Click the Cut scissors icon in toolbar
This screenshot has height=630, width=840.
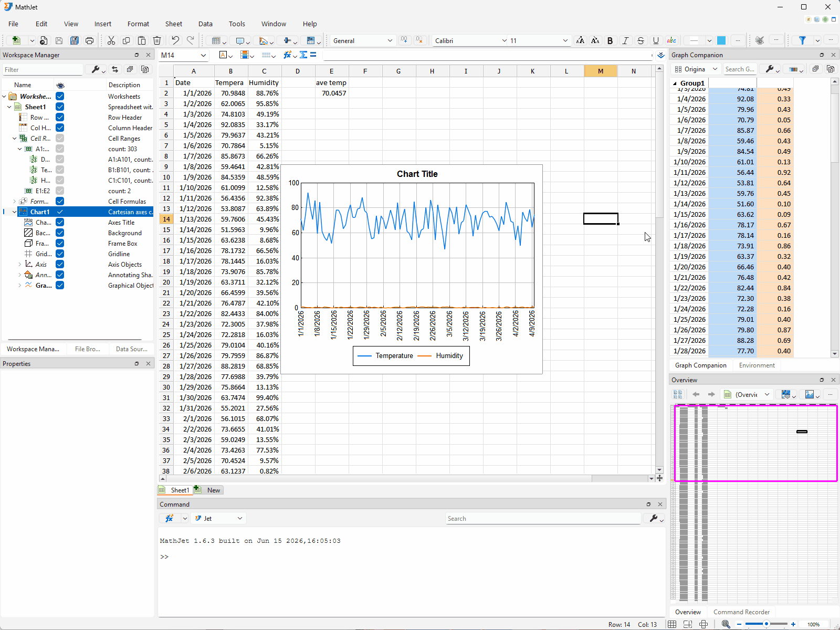point(111,40)
